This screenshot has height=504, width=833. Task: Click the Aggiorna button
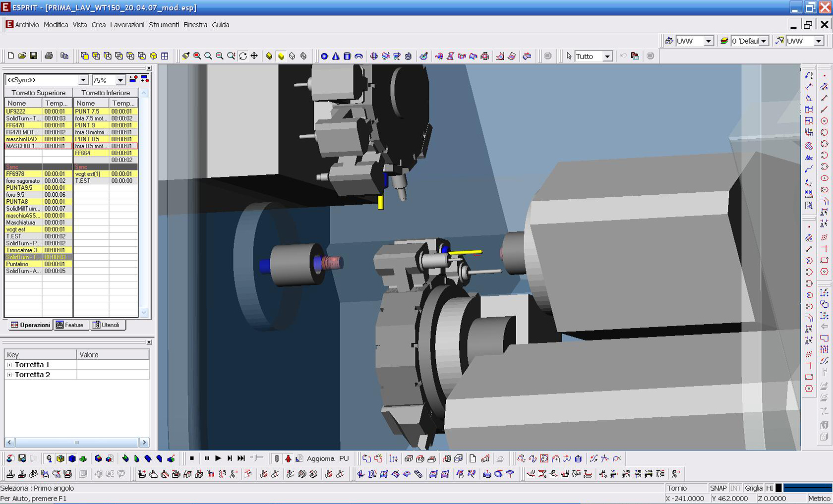[320, 458]
